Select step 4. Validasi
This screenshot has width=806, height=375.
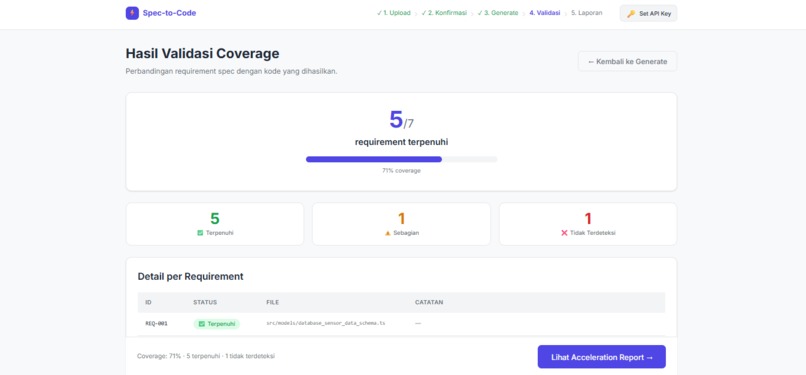[545, 13]
